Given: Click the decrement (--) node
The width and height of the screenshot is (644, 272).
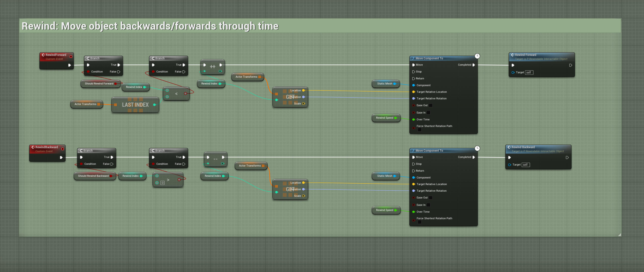Looking at the screenshot, I should pyautogui.click(x=216, y=159).
